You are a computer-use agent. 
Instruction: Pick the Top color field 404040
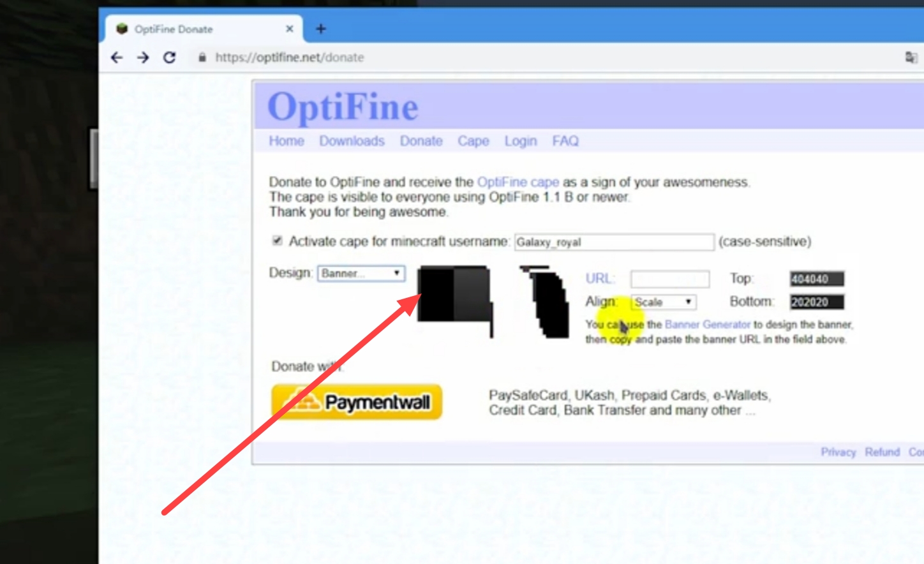point(816,279)
